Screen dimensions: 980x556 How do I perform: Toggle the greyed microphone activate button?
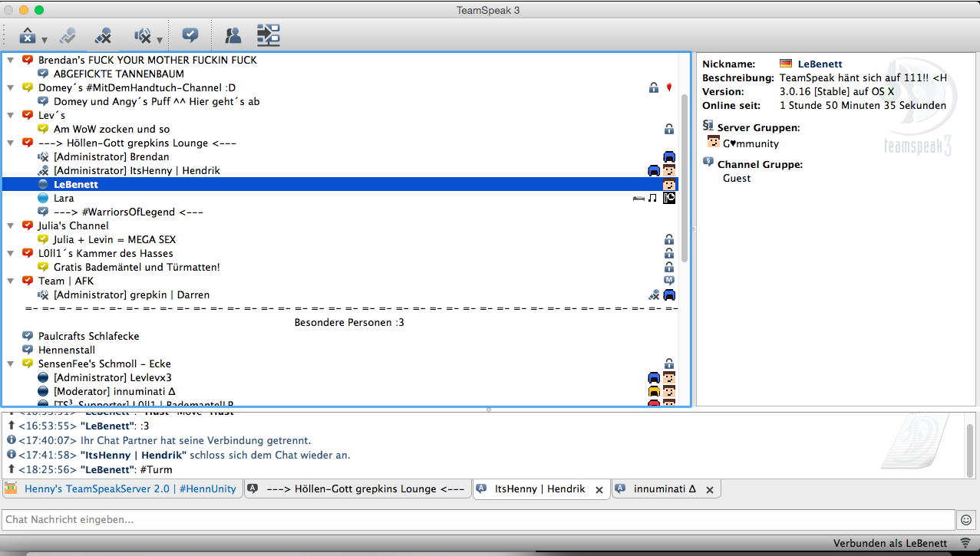pyautogui.click(x=69, y=35)
